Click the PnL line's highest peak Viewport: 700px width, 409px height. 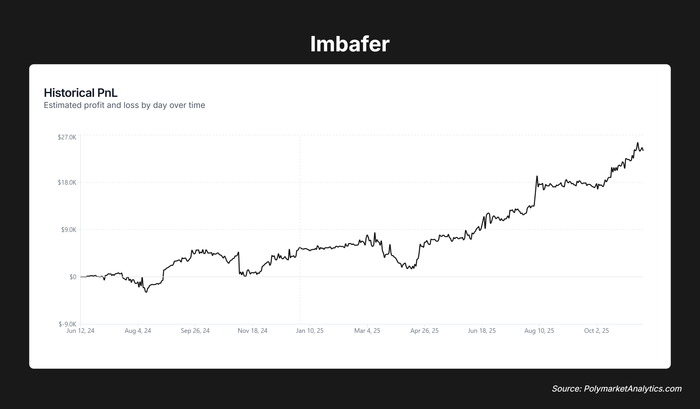pyautogui.click(x=638, y=144)
